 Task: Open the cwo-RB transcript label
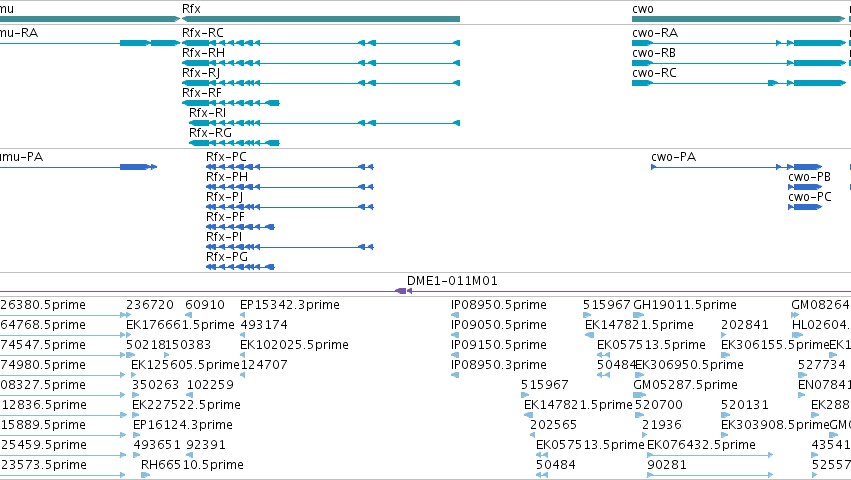tap(654, 53)
